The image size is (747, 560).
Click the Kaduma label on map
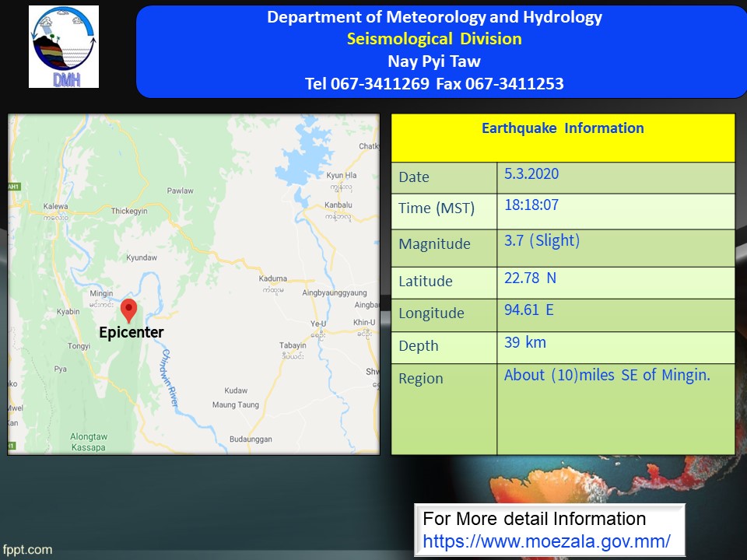(273, 278)
